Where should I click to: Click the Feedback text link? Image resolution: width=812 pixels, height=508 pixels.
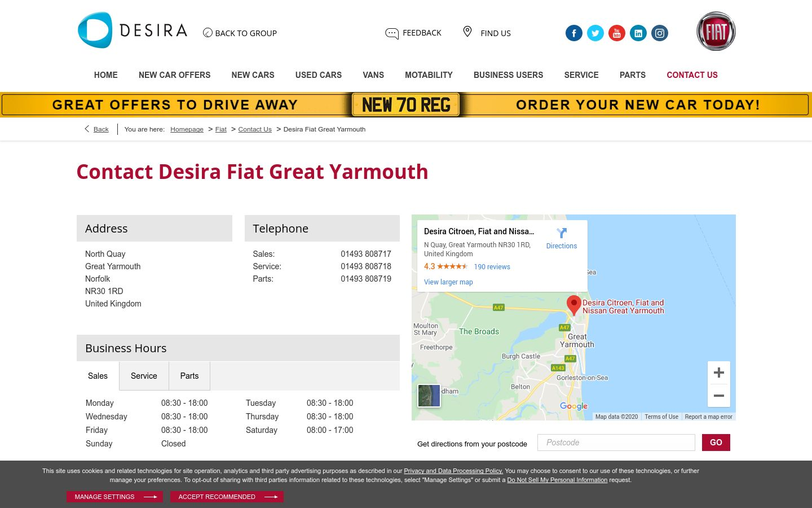(x=422, y=33)
